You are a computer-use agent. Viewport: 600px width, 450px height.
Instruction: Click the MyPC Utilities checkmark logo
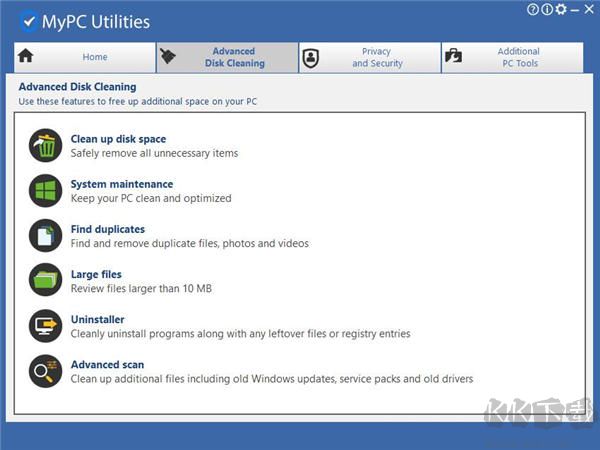[29, 22]
